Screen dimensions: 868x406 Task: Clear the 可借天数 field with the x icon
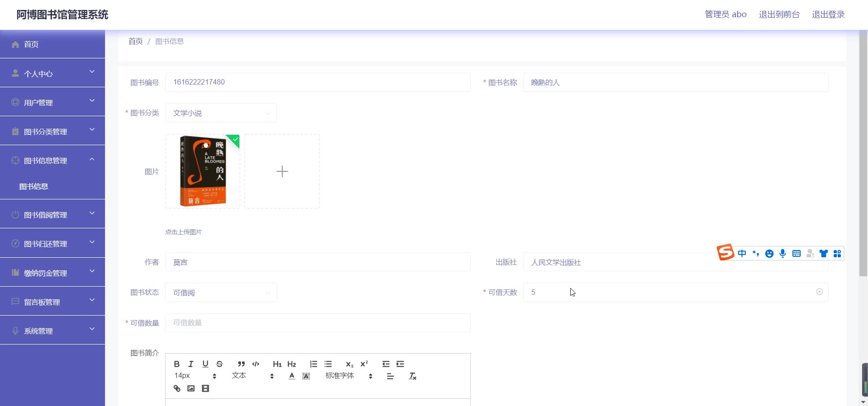point(820,292)
